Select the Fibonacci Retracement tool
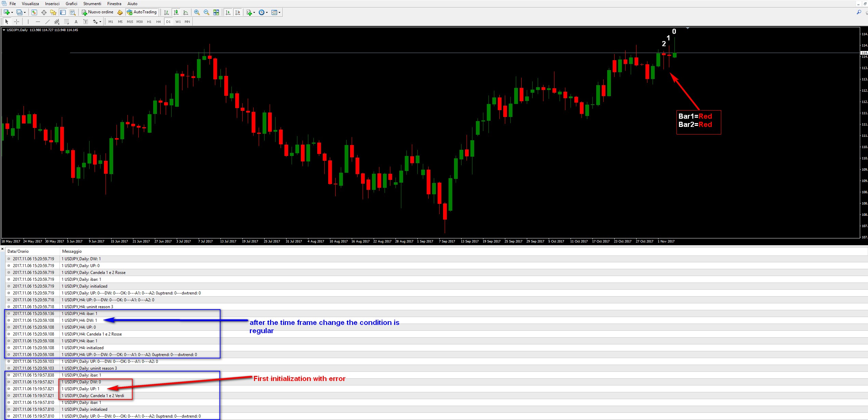The width and height of the screenshot is (868, 420). pos(67,22)
